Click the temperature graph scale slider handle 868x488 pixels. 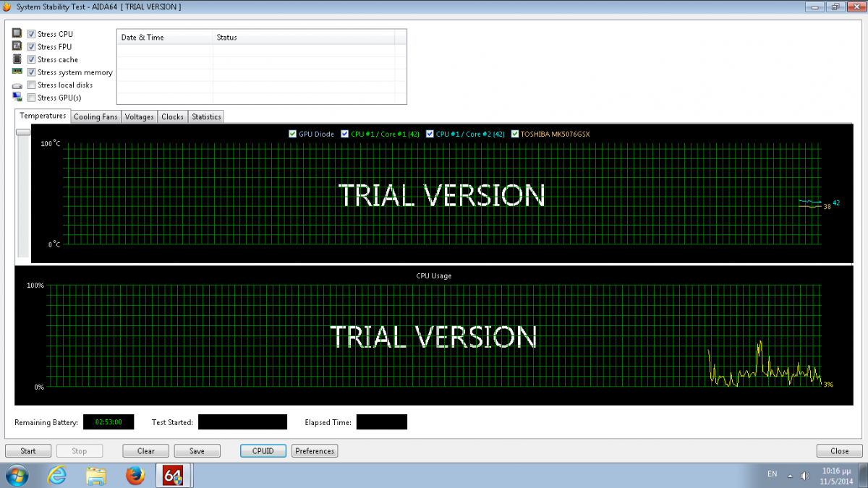(23, 132)
